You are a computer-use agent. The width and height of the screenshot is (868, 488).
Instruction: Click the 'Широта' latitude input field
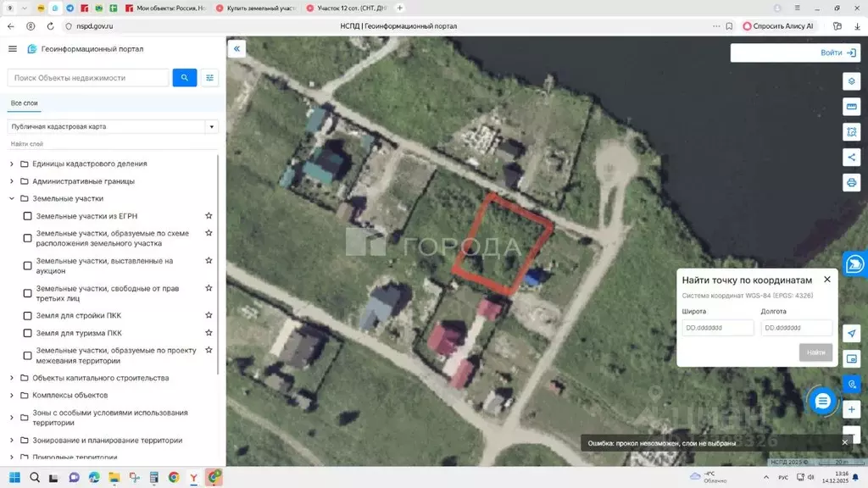(x=717, y=328)
